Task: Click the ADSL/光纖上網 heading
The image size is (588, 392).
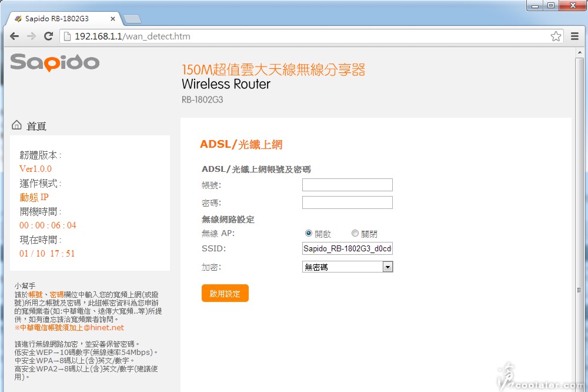Action: click(241, 144)
